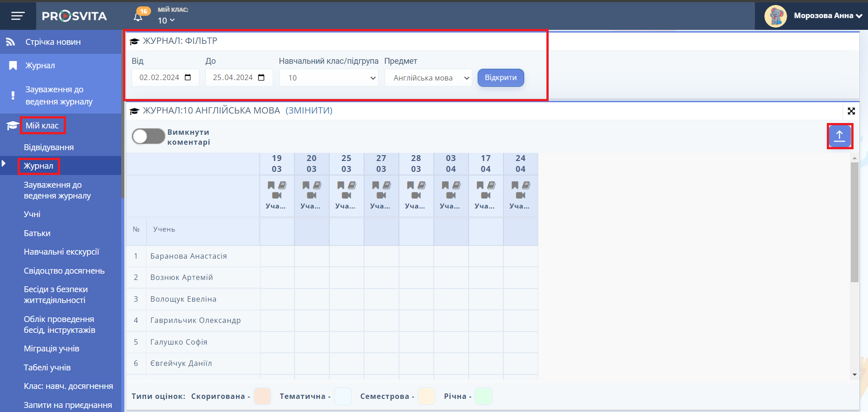Open the 'Мій клас: 10' class selector
Viewport: 868px width, 412px height.
coord(166,20)
